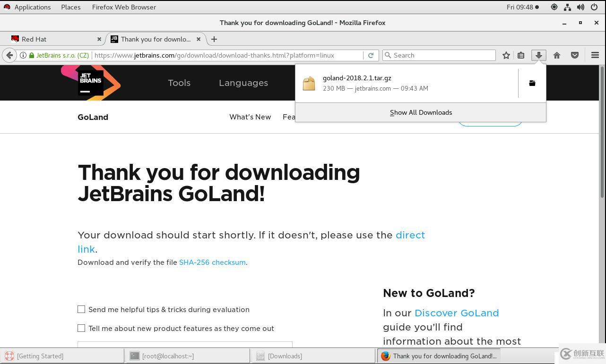Viewport: 606px width, 364px height.
Task: Click Firefox taskbar window entry
Action: click(439, 356)
